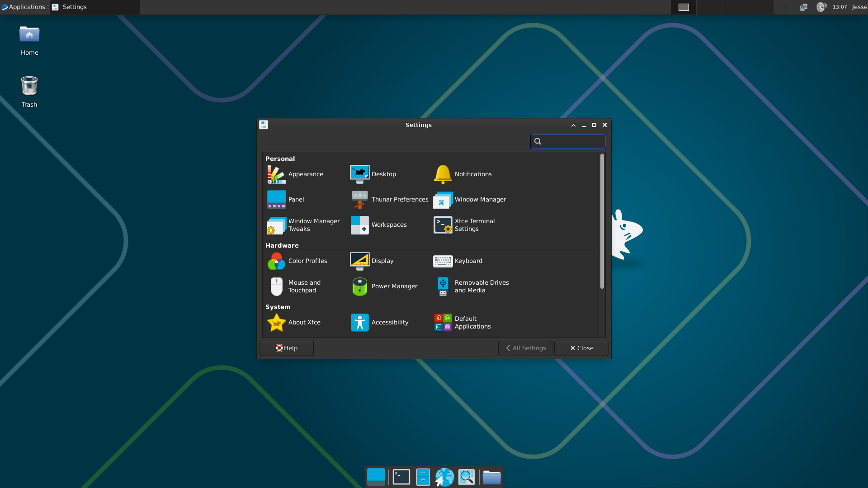Select Settings window in taskbar
This screenshot has width=868, height=488.
point(95,7)
